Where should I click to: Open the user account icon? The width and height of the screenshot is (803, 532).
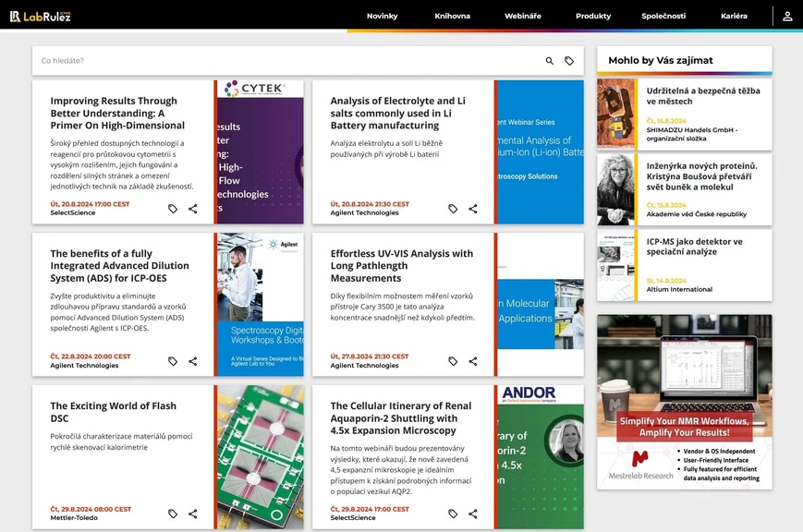(x=787, y=16)
